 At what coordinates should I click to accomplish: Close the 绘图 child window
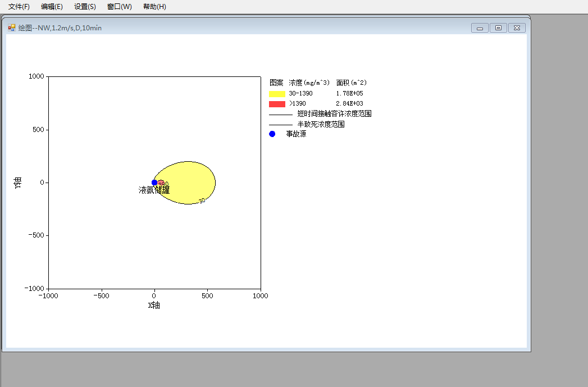coord(517,28)
